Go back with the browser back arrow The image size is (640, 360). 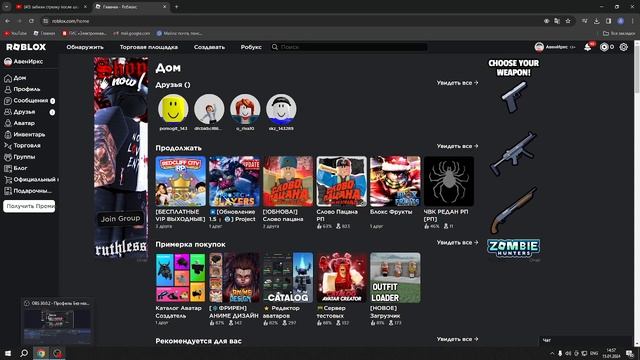(x=8, y=21)
